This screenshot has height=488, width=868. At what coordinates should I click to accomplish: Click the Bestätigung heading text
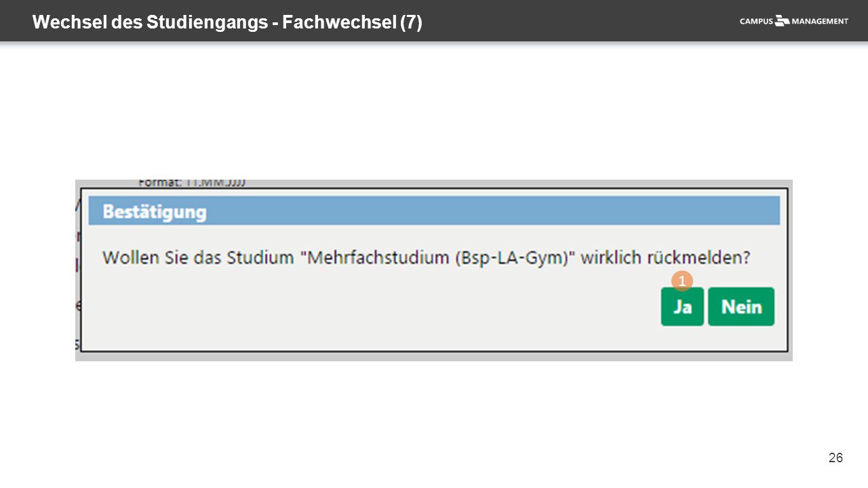coord(154,212)
